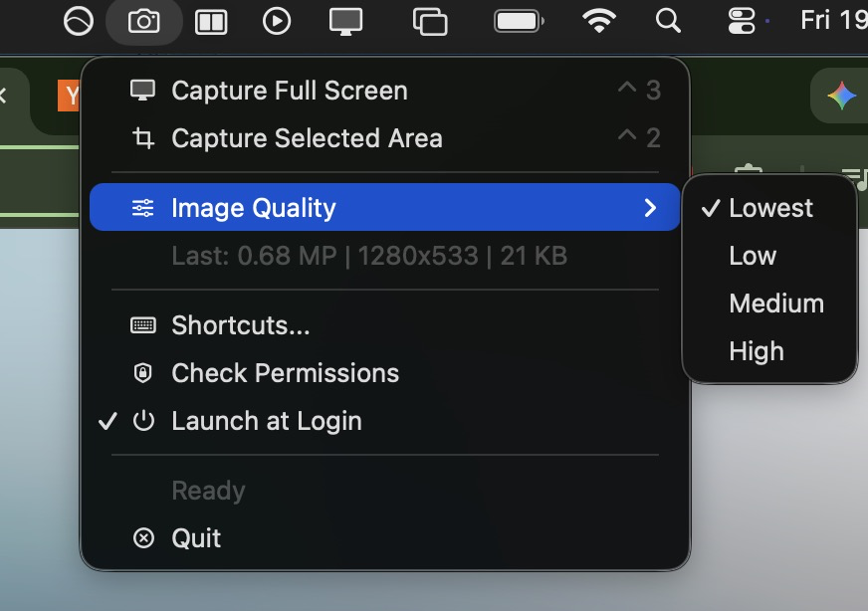The width and height of the screenshot is (868, 611).
Task: Open Control Center toggle icon
Action: point(742,22)
